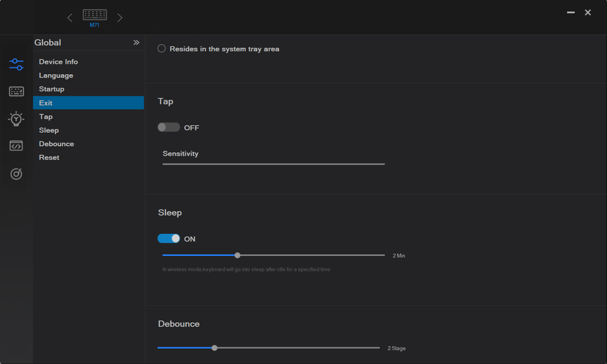
Task: Go to the next device arrow
Action: [120, 17]
